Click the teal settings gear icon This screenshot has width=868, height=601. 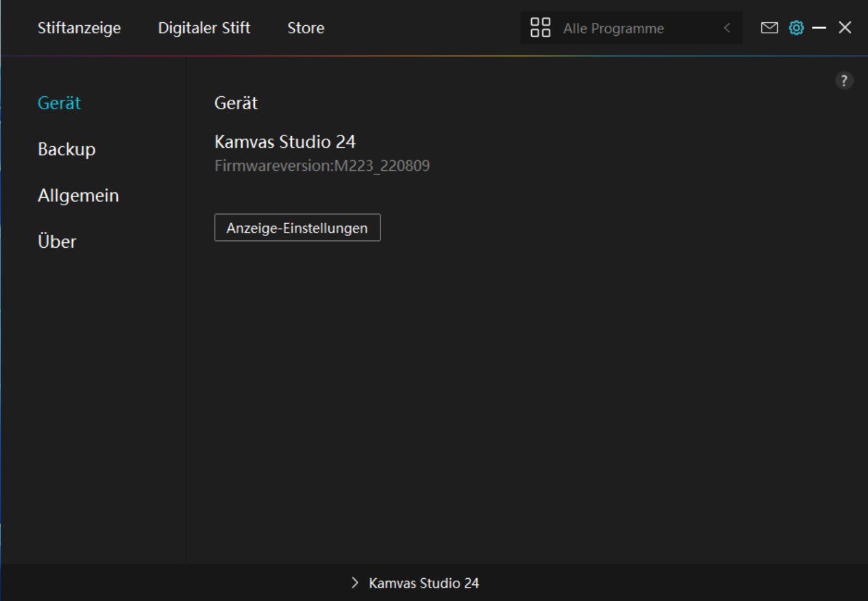pos(796,28)
